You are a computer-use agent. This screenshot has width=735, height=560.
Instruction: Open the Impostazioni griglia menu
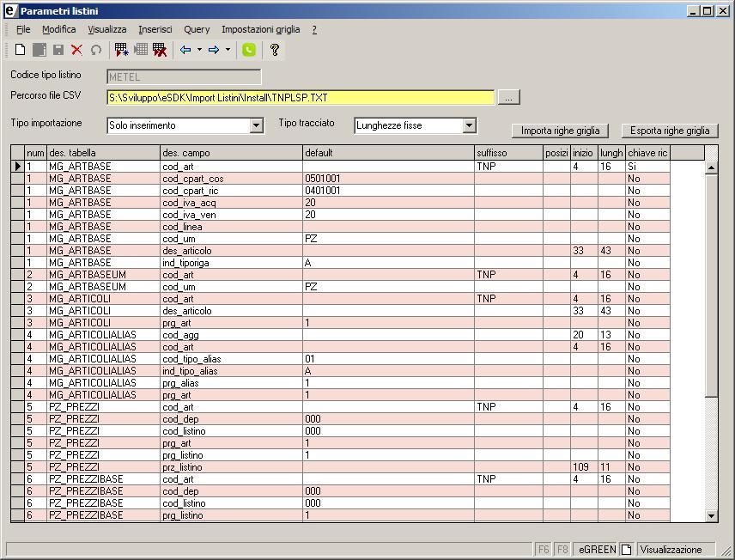pyautogui.click(x=261, y=29)
